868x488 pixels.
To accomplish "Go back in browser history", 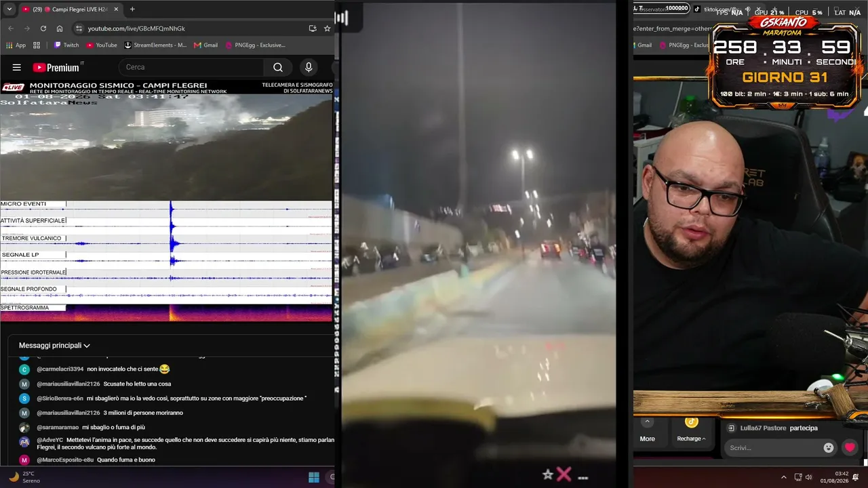I will (10, 28).
